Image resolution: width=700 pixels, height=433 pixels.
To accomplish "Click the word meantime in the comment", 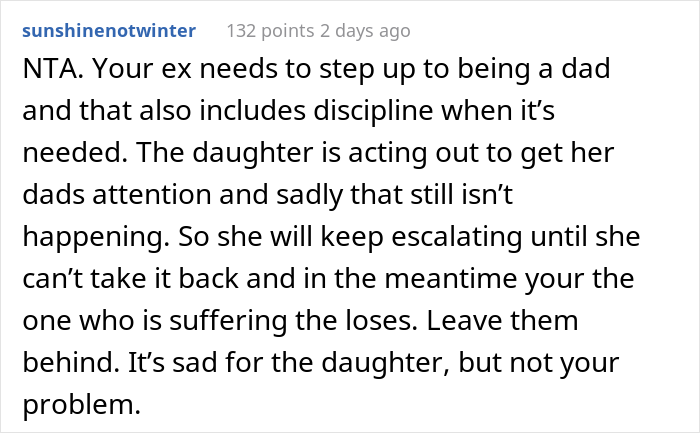I will coord(450,279).
